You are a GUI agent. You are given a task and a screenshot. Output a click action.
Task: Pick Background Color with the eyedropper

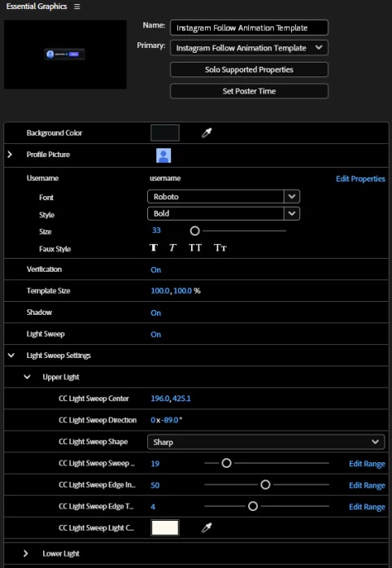click(207, 133)
